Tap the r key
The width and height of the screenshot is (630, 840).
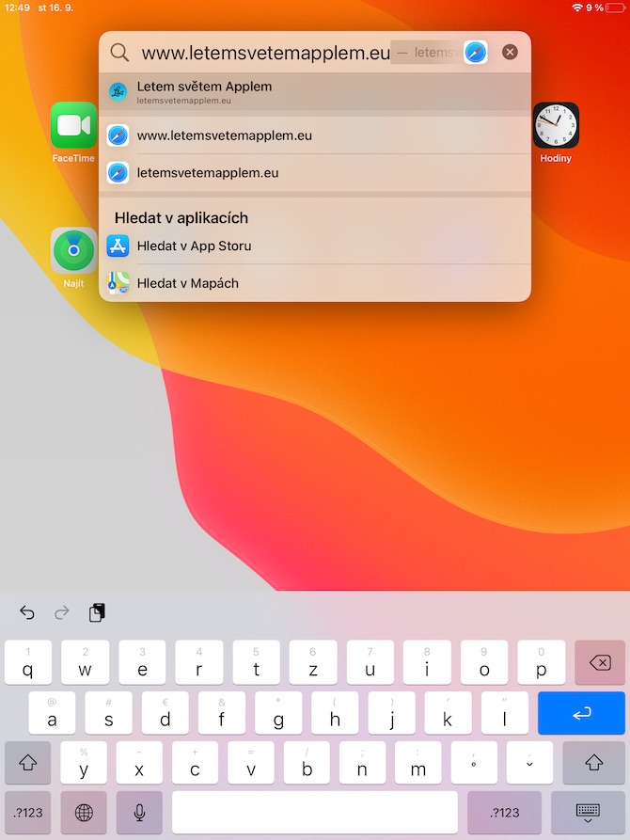pyautogui.click(x=198, y=662)
